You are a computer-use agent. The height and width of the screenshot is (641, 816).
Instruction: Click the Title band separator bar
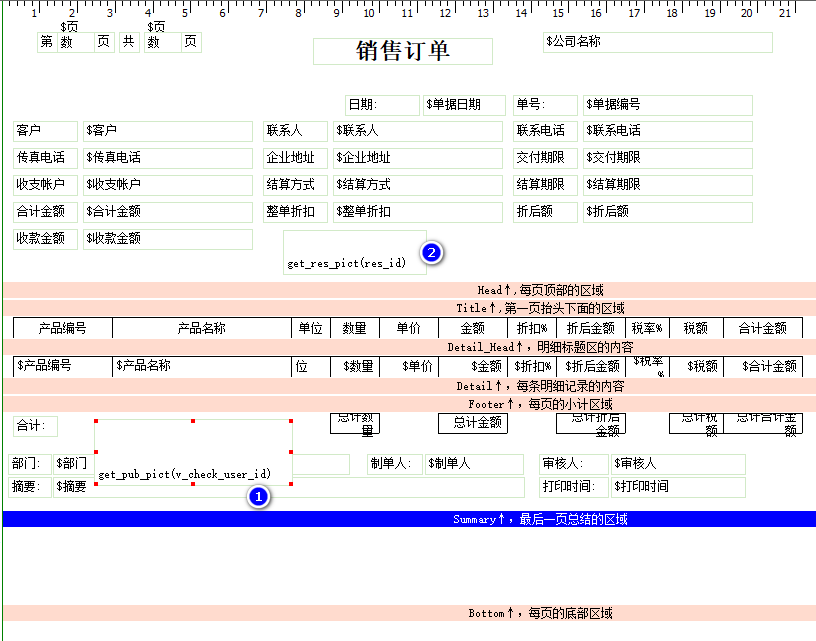[x=409, y=308]
